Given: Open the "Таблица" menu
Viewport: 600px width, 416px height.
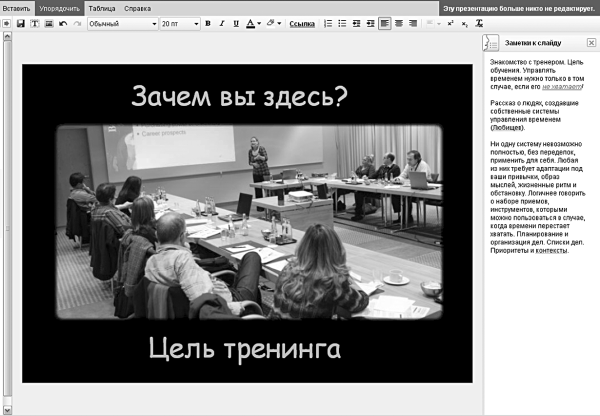Looking at the screenshot, I should (102, 7).
